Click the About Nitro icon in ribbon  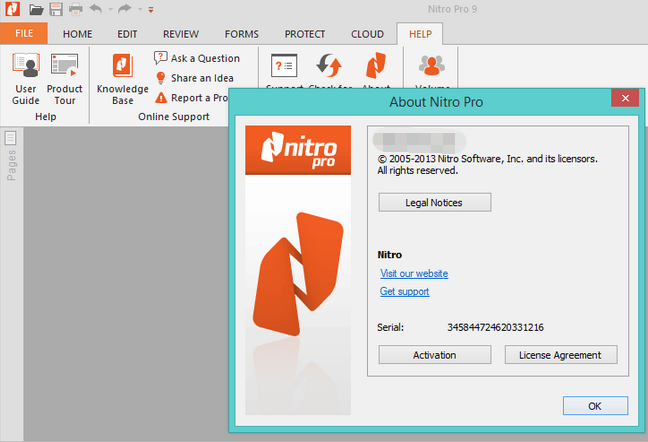376,65
